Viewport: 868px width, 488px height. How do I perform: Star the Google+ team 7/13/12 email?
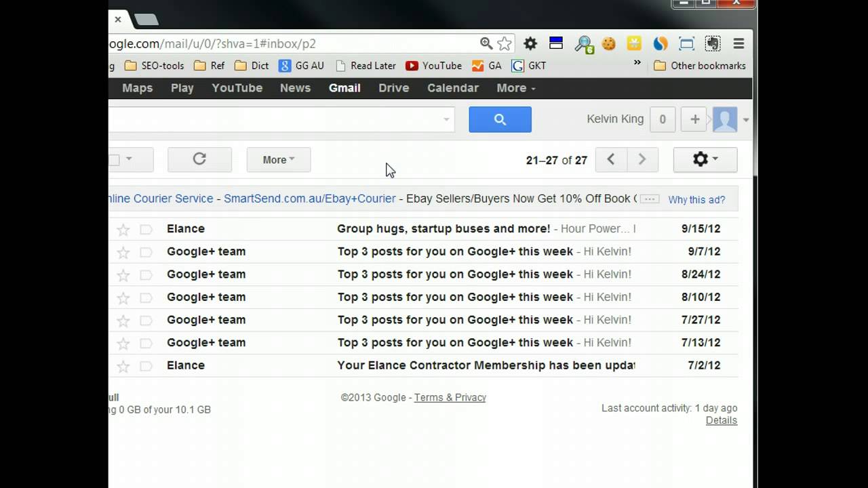click(x=123, y=343)
